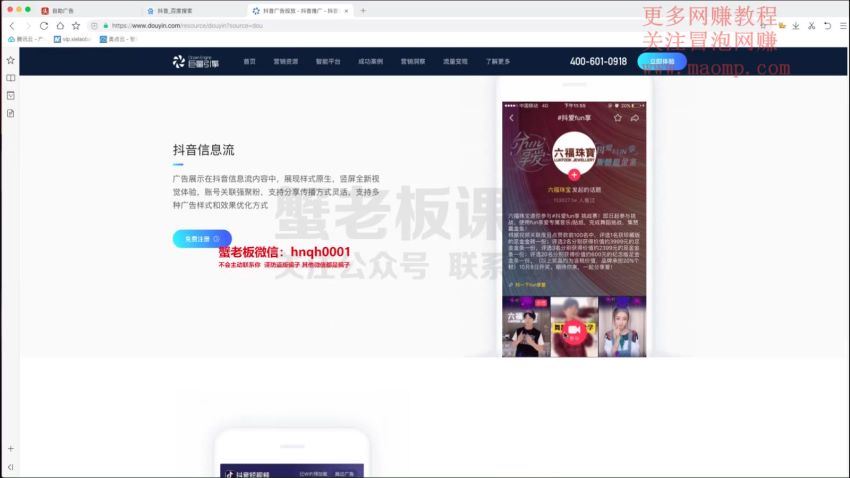
Task: Click the shield icon beside the URL
Action: pyautogui.click(x=94, y=25)
